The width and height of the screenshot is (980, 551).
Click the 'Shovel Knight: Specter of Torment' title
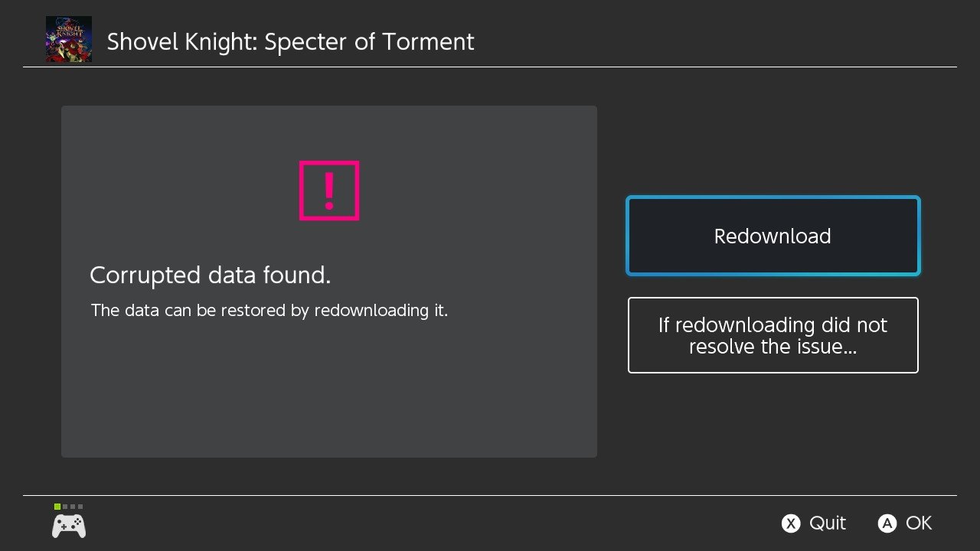pyautogui.click(x=290, y=41)
